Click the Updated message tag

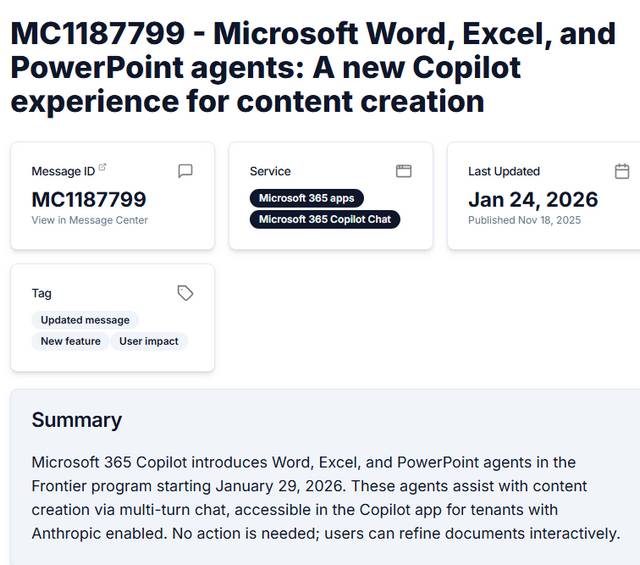click(x=85, y=320)
